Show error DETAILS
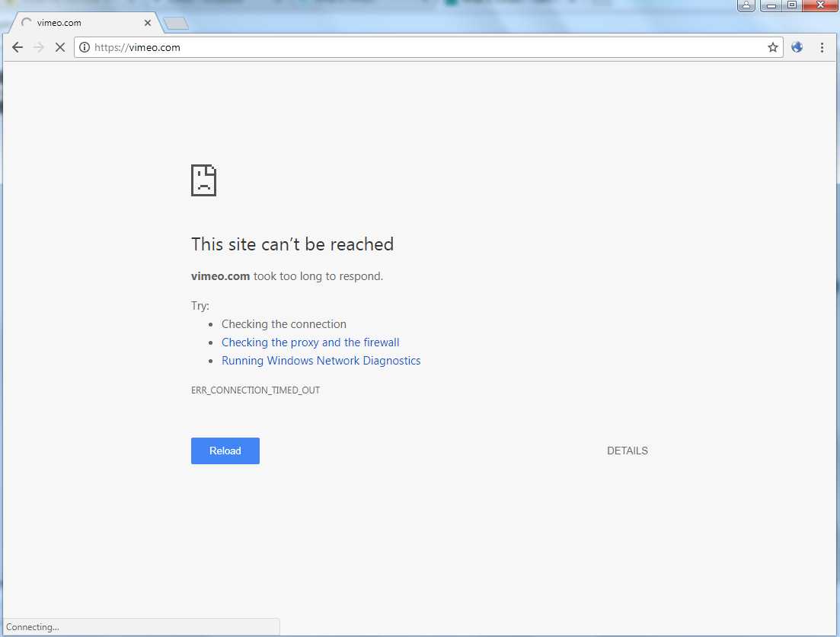 click(x=628, y=451)
